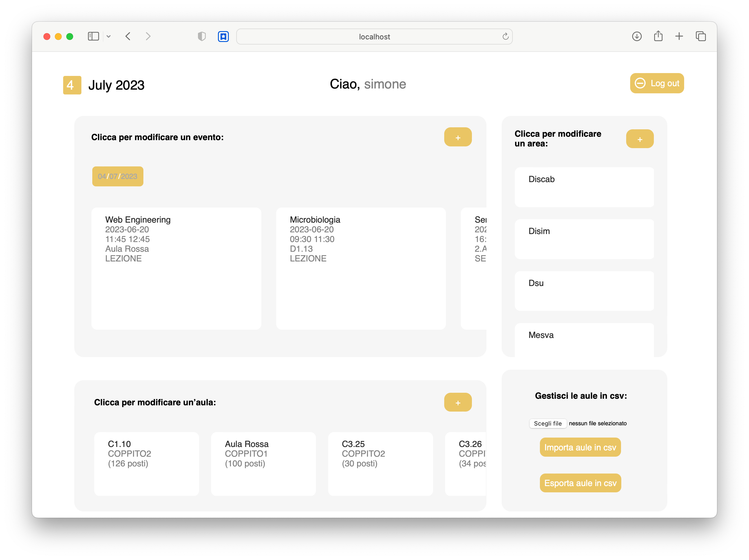749x560 pixels.
Task: Reload the page using refresh icon
Action: click(505, 37)
